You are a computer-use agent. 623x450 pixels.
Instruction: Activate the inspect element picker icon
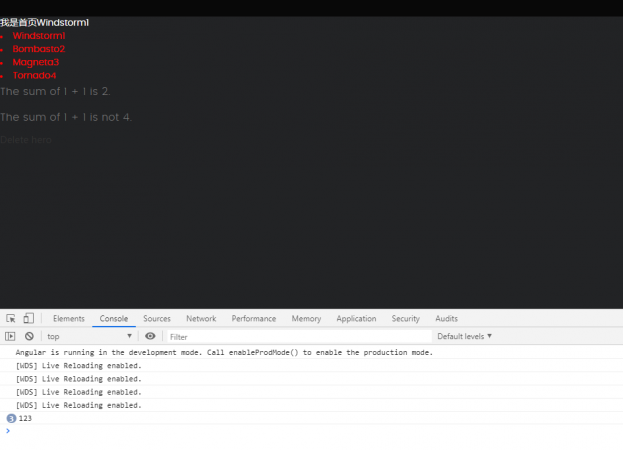11,319
